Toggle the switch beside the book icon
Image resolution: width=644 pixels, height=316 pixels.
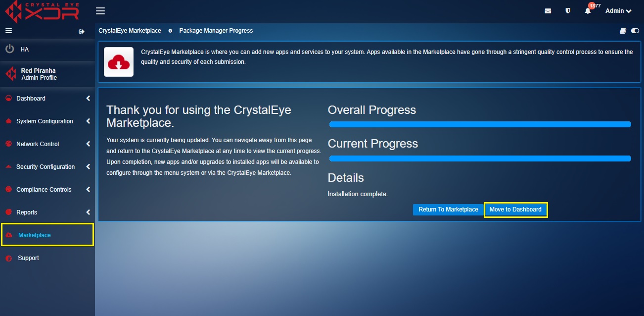tap(635, 31)
